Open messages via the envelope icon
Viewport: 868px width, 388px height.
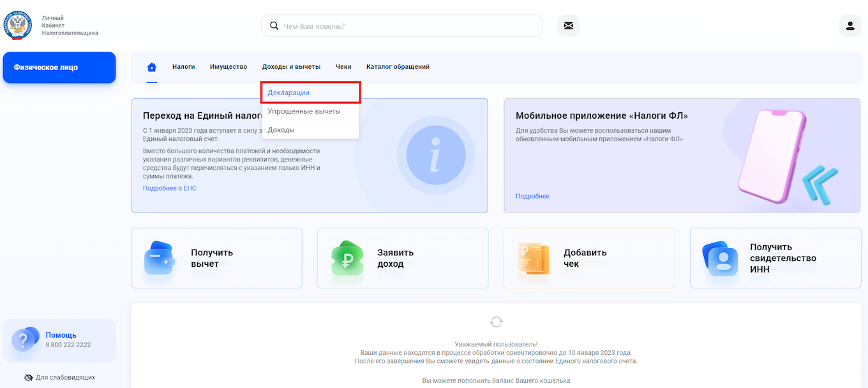point(568,25)
